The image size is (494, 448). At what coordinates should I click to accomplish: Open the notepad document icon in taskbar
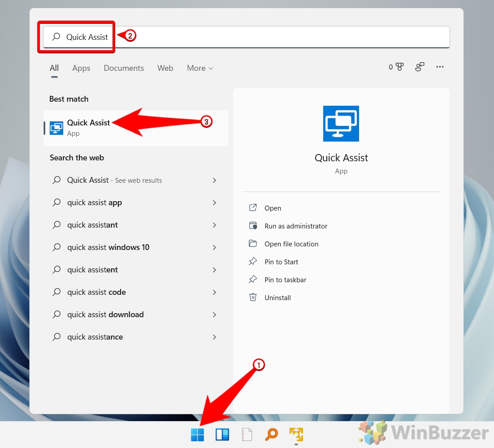(x=247, y=435)
